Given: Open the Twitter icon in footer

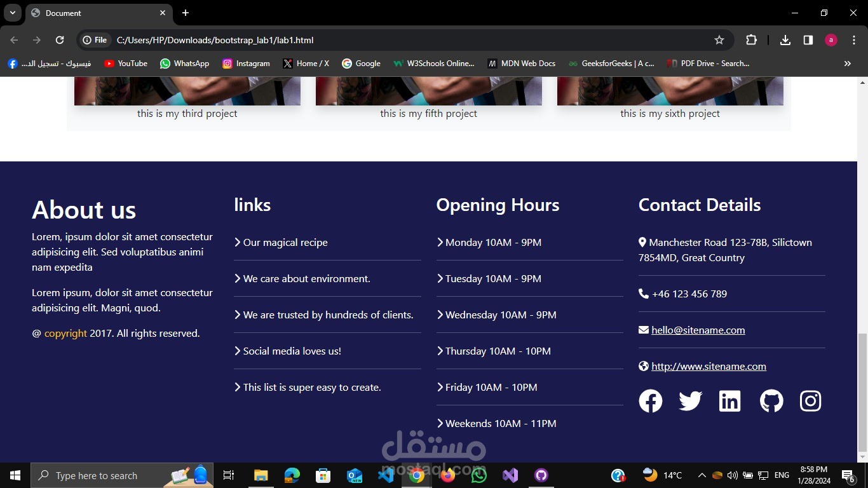Looking at the screenshot, I should tap(690, 401).
